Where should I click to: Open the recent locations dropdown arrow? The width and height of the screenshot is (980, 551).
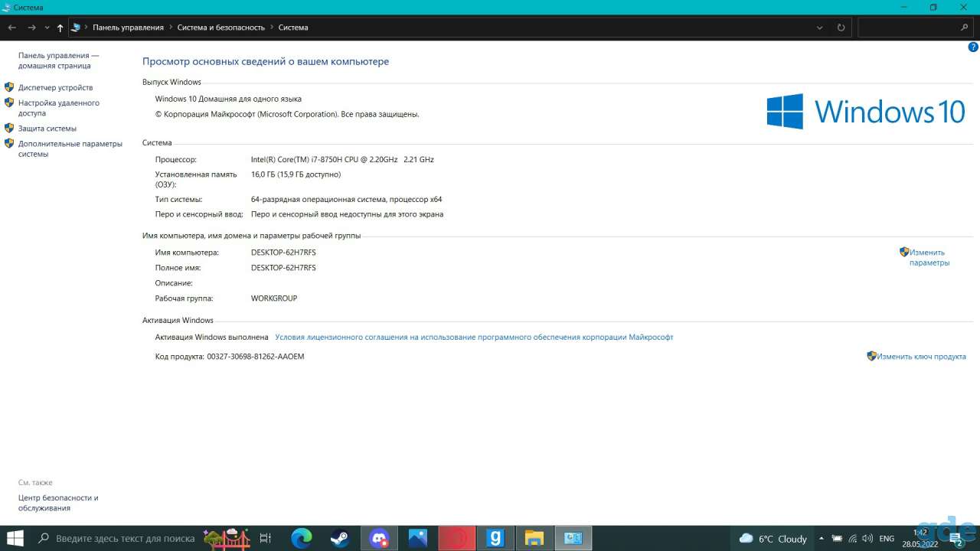tap(47, 28)
